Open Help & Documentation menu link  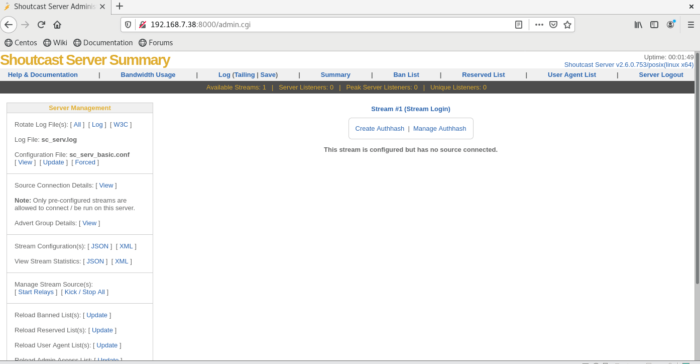point(42,75)
